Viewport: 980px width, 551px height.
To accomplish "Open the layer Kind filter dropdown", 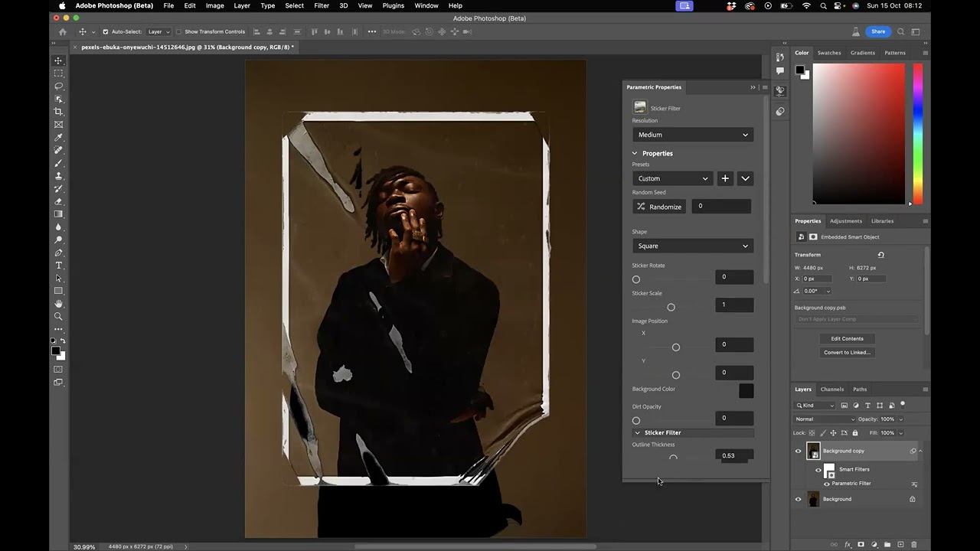I will (815, 405).
